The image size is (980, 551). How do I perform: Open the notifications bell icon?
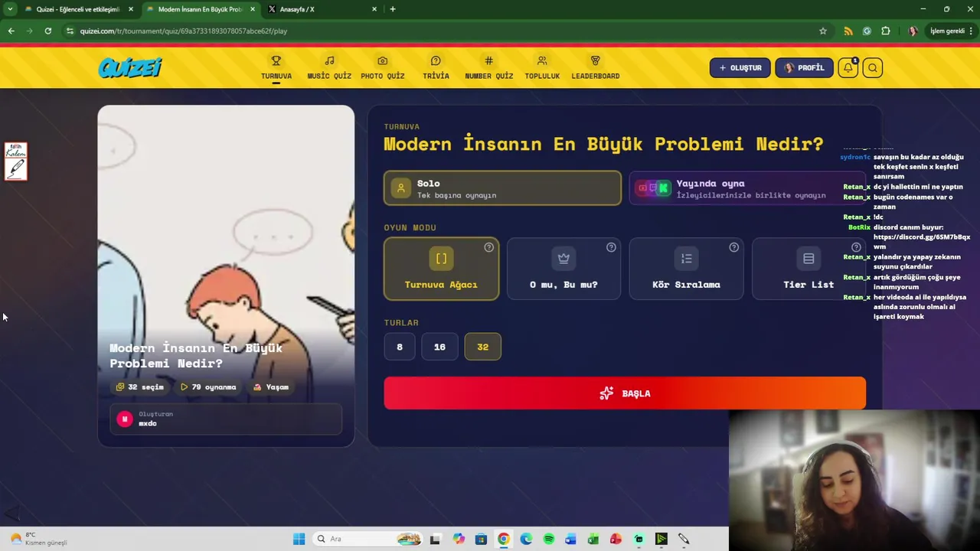848,67
